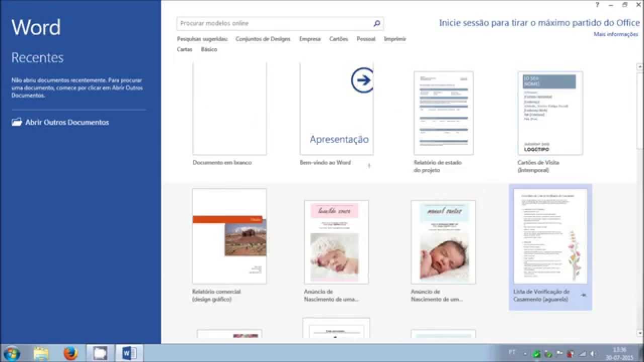The height and width of the screenshot is (362, 644).
Task: Select the blue Anúncio de Nascimento template
Action: click(443, 242)
